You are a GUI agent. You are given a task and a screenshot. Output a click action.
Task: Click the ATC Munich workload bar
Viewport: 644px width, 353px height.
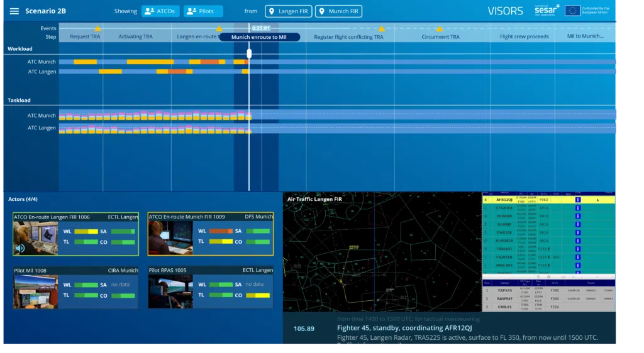click(x=337, y=62)
